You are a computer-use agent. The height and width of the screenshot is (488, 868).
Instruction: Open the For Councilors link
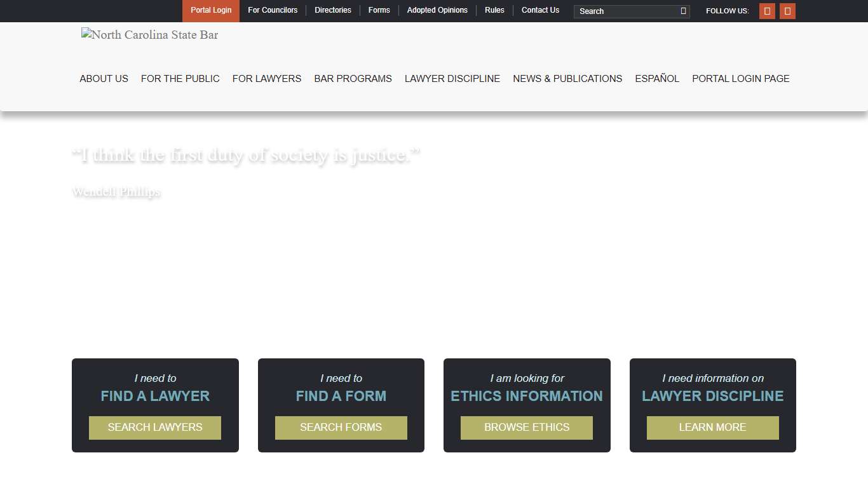(x=273, y=11)
